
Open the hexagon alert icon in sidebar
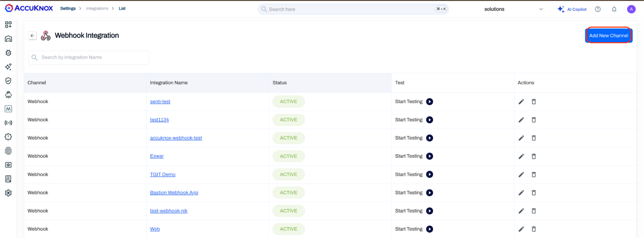[8, 137]
